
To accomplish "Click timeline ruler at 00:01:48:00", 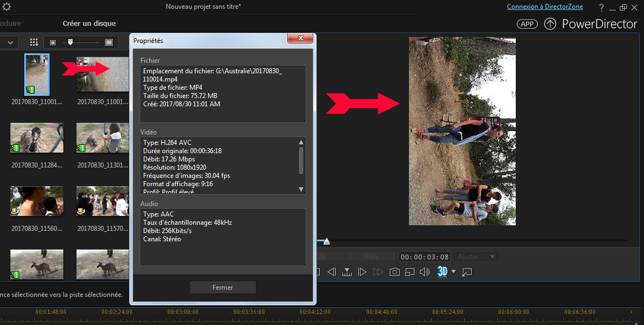I will click(x=51, y=312).
